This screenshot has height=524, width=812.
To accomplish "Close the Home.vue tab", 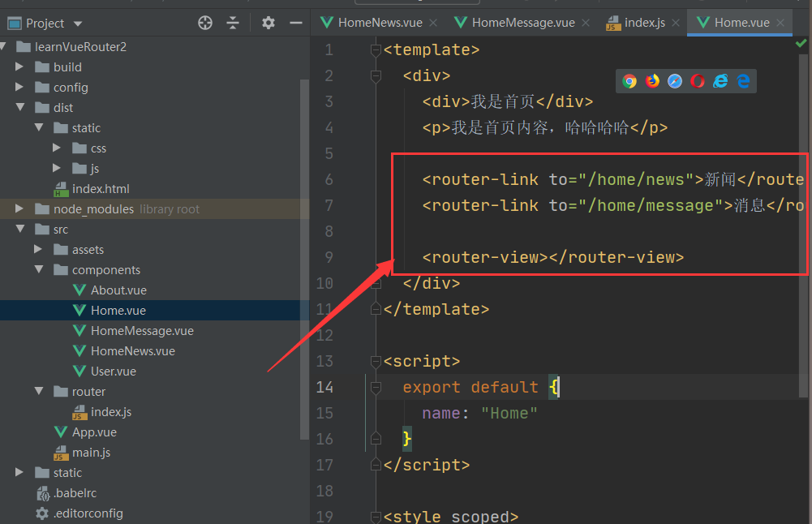I will [x=780, y=23].
